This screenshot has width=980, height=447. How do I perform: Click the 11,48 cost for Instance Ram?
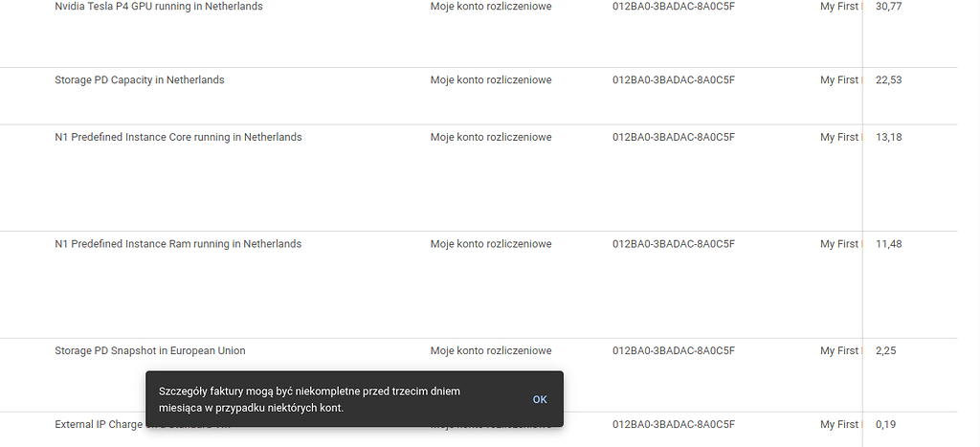point(888,244)
